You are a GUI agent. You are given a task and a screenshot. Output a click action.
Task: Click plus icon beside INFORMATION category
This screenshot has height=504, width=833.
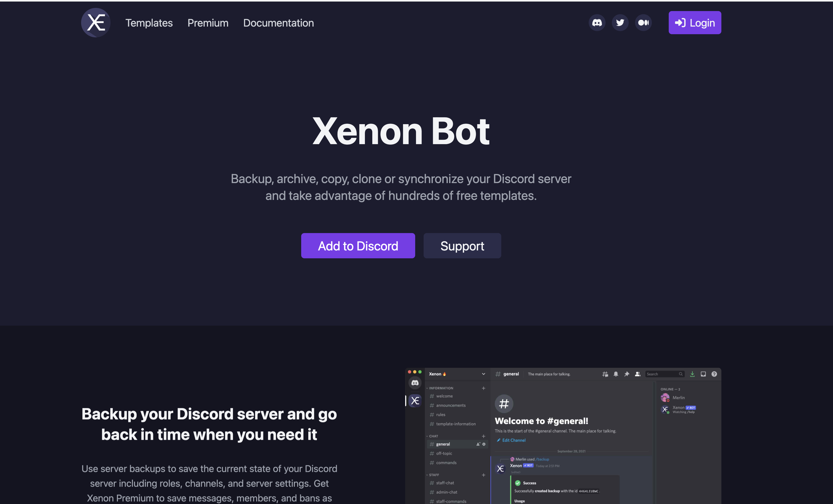483,388
